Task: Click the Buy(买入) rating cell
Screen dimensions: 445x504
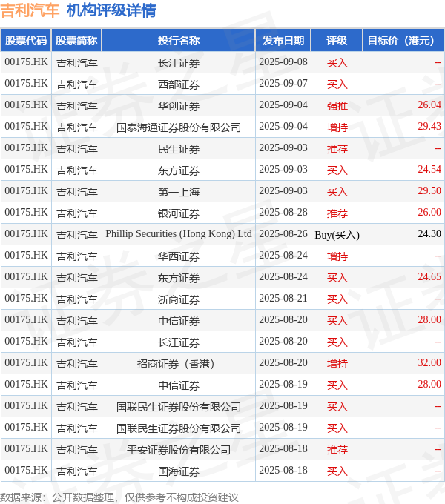Action: 337,235
